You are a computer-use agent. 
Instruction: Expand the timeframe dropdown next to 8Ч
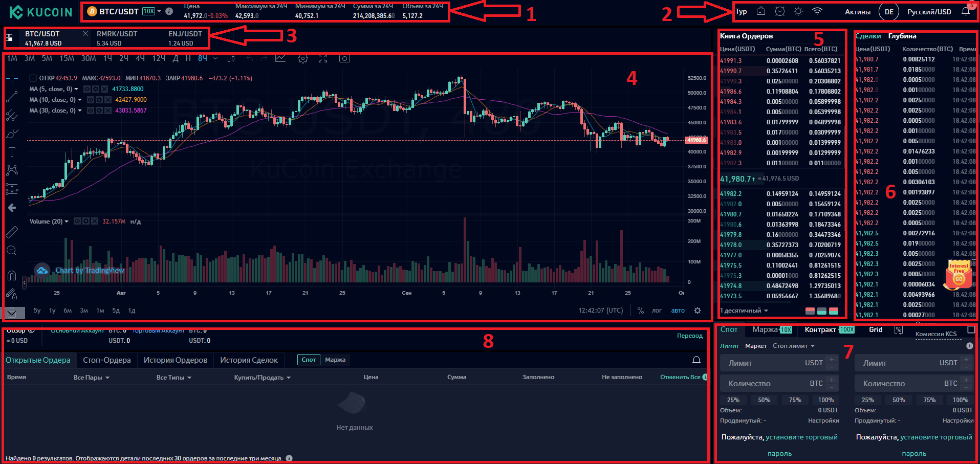pos(215,59)
